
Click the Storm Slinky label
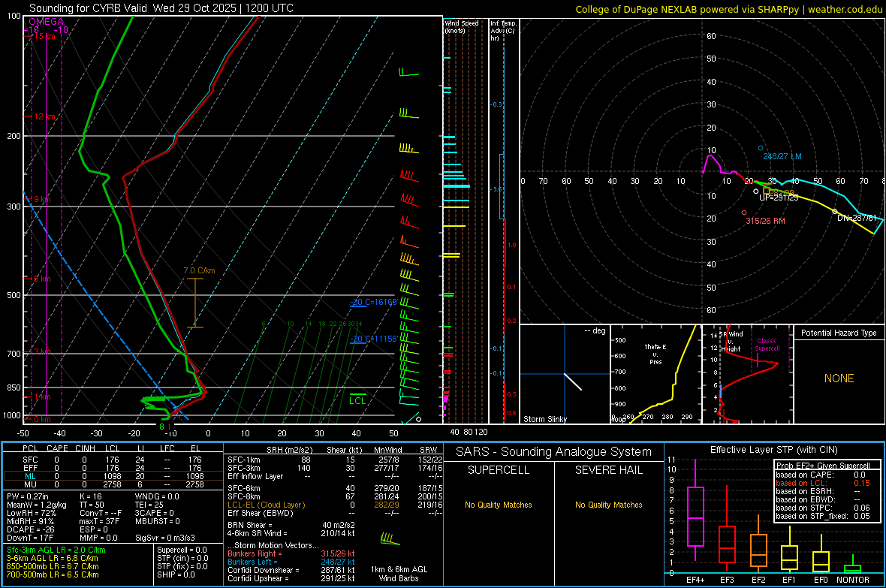[x=544, y=419]
